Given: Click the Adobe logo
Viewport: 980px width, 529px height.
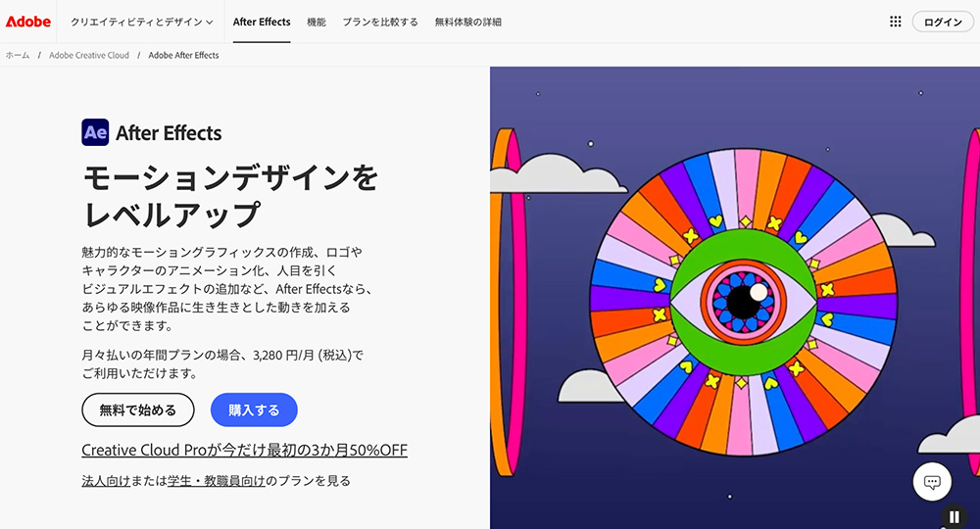Looking at the screenshot, I should [x=28, y=22].
